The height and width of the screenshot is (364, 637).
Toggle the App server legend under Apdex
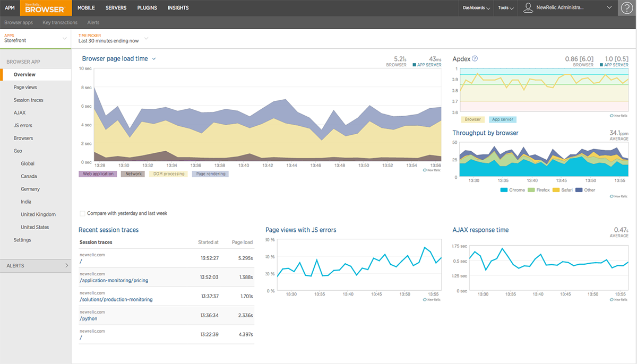coord(502,119)
